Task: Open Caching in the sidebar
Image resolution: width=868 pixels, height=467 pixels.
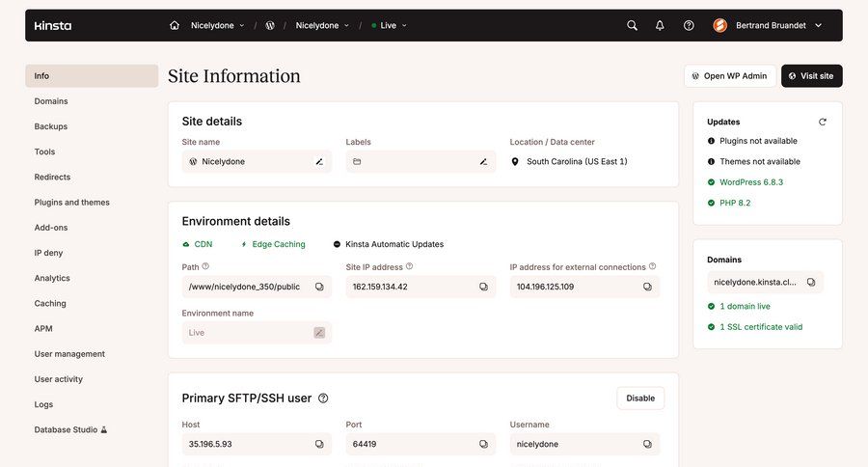Action: [50, 304]
